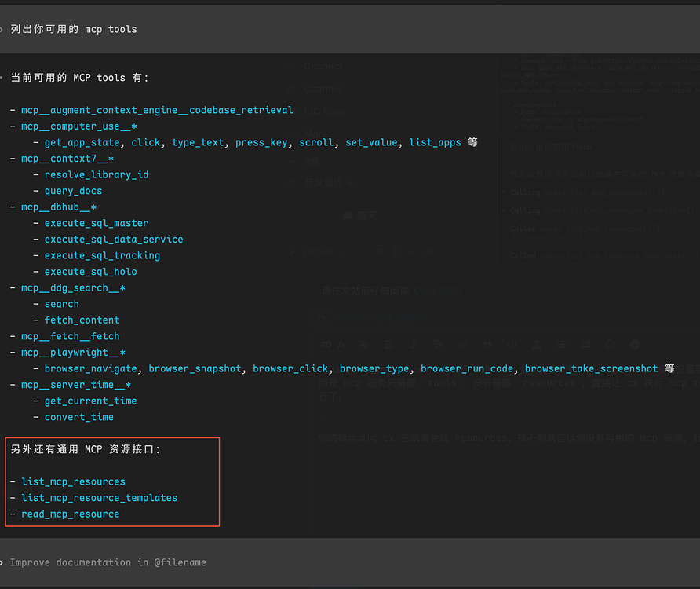
Task: Click the 'click' tool name
Action: pos(145,142)
